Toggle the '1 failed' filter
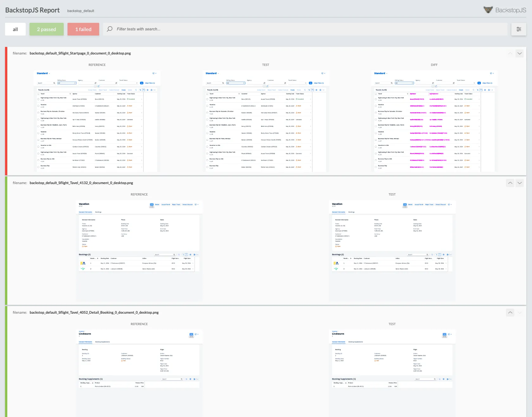 tap(83, 29)
